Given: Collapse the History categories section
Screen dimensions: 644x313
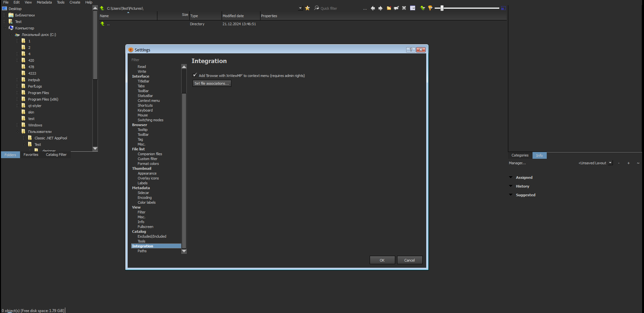Looking at the screenshot, I should [x=511, y=186].
